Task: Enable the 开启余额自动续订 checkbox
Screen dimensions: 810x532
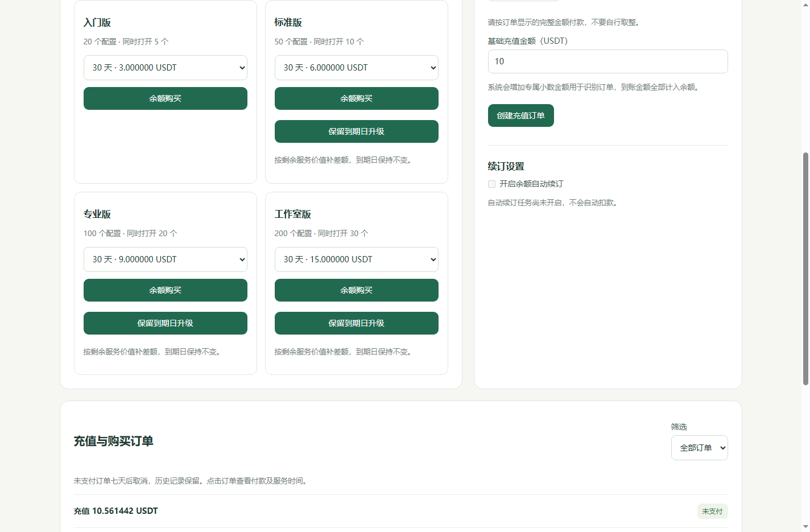Action: (x=492, y=184)
